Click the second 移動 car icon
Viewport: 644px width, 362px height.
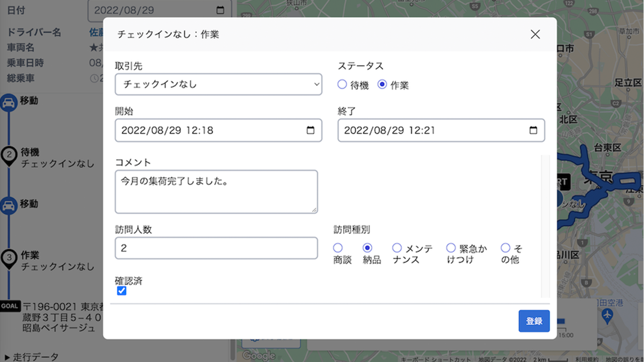8,206
